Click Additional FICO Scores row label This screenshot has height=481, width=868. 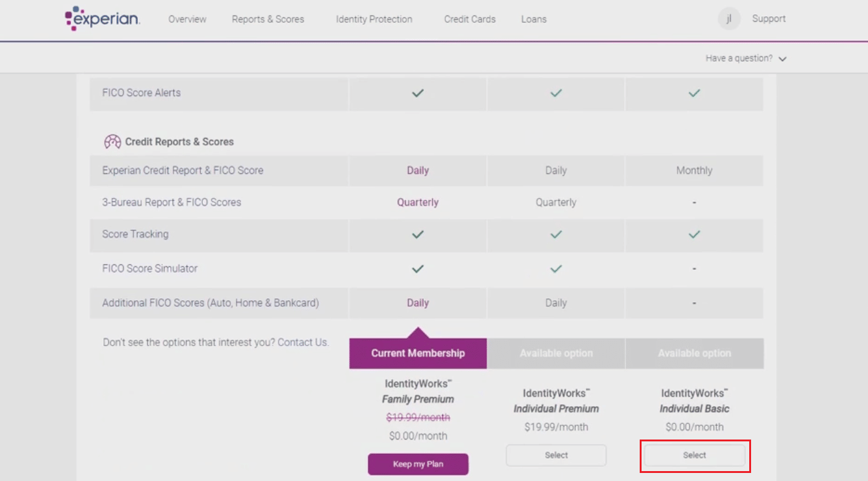[211, 303]
